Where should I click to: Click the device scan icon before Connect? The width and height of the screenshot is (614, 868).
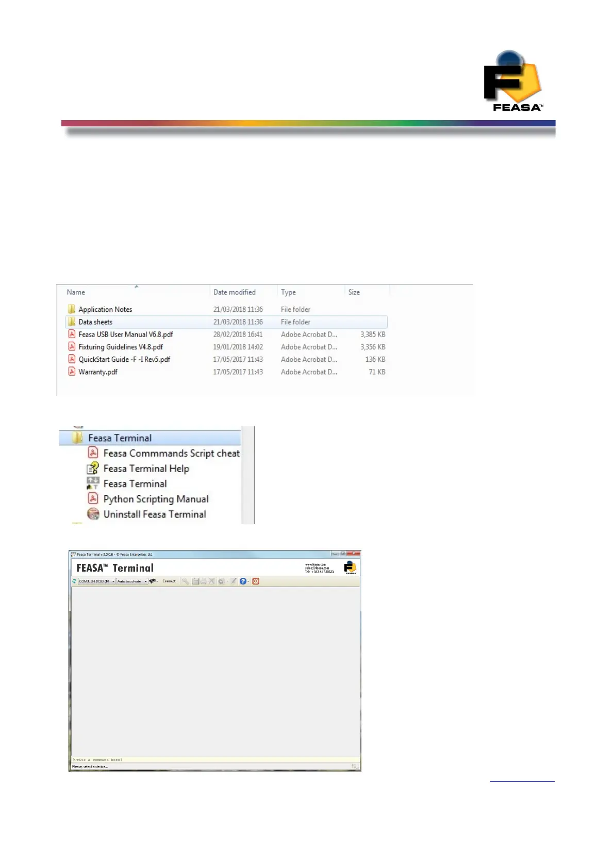point(153,581)
